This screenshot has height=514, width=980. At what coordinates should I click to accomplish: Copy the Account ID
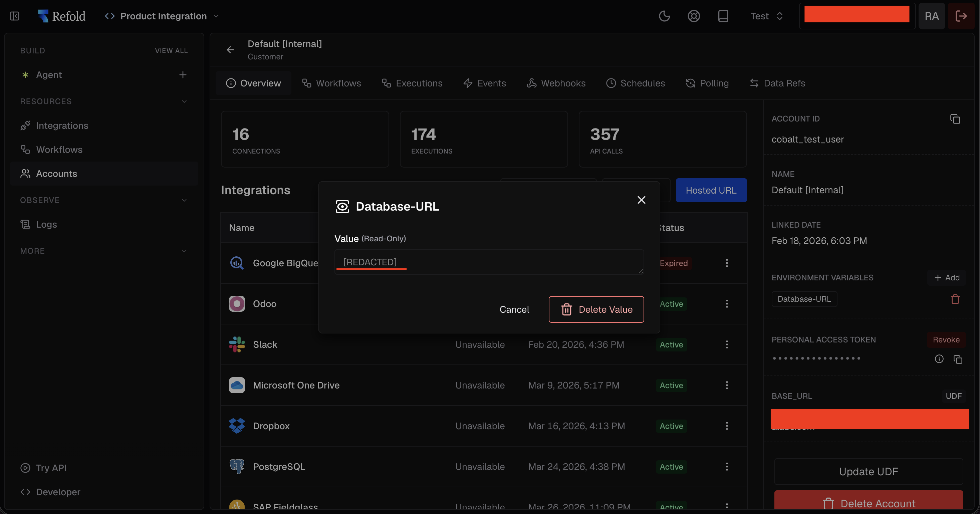click(955, 119)
